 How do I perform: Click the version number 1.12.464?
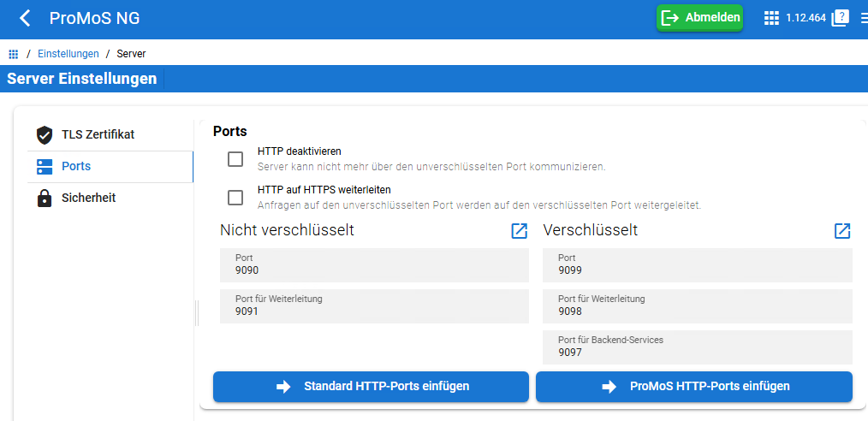click(x=806, y=18)
